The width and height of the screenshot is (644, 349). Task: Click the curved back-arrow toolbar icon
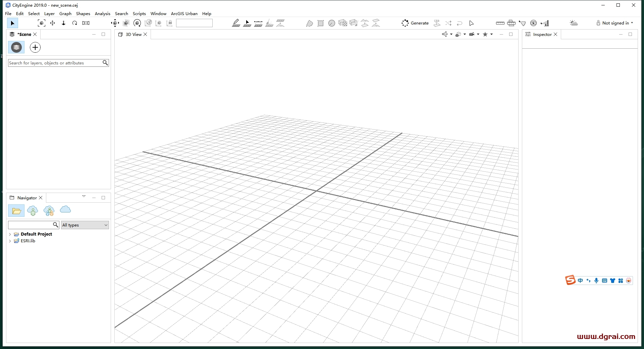(x=460, y=23)
